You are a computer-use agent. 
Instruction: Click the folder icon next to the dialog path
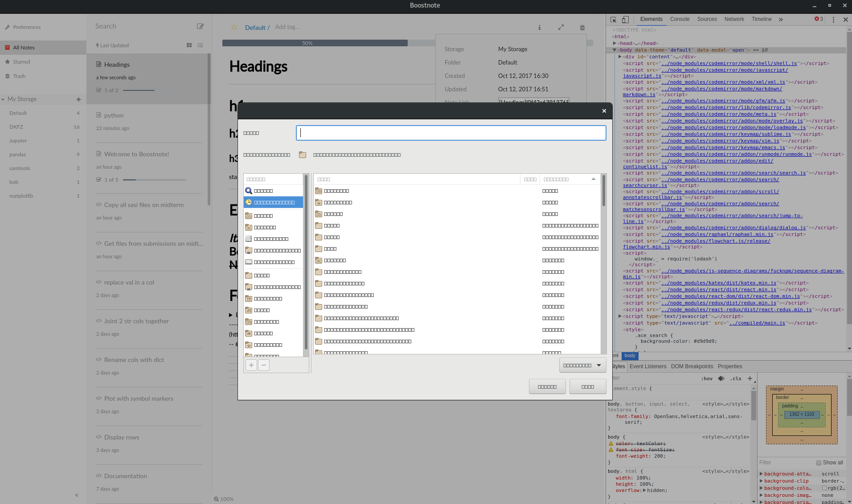coord(303,155)
